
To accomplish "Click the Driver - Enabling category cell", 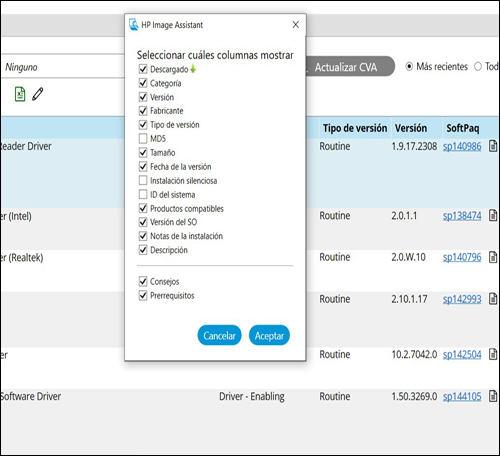I will (x=252, y=396).
